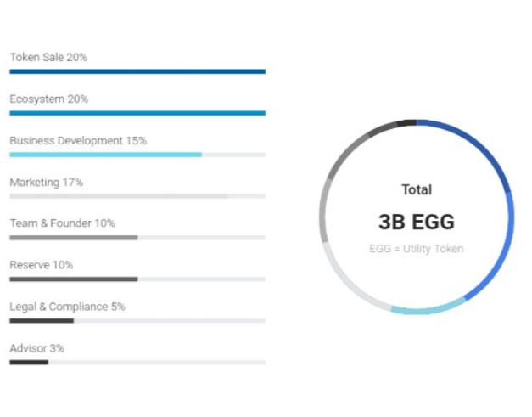Click the Legal & Compliance progress bar
Image resolution: width=532 pixels, height=417 pixels.
(x=42, y=320)
